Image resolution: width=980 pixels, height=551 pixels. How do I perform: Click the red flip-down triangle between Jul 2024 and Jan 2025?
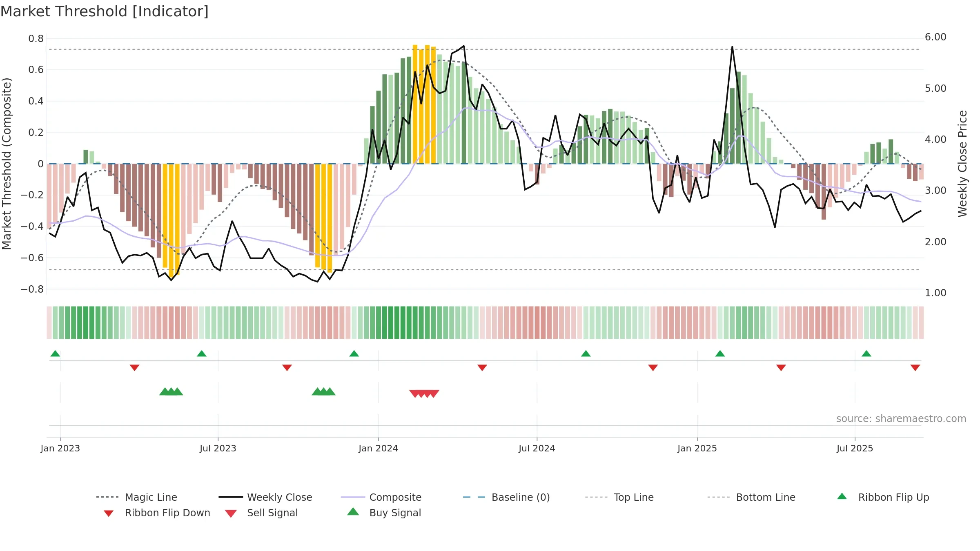[x=653, y=368]
